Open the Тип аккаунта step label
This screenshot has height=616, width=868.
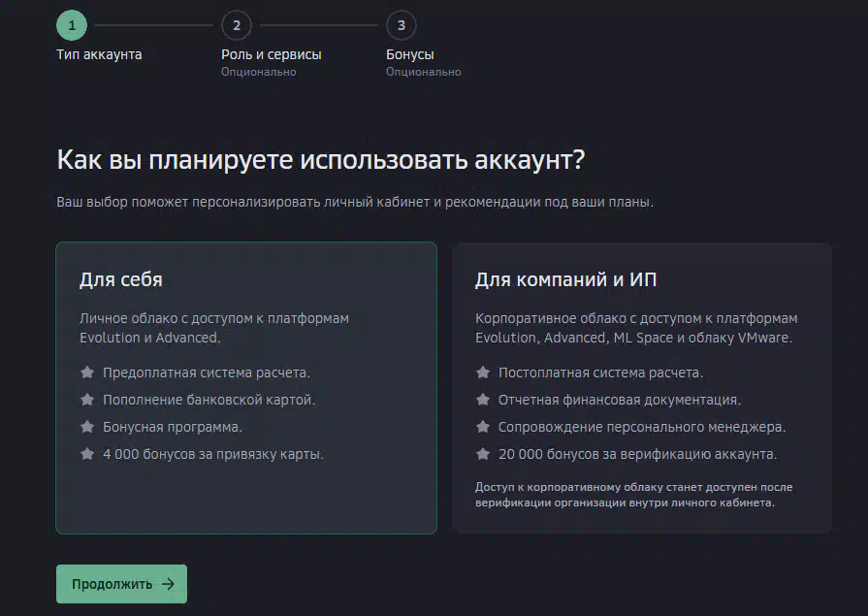point(99,54)
